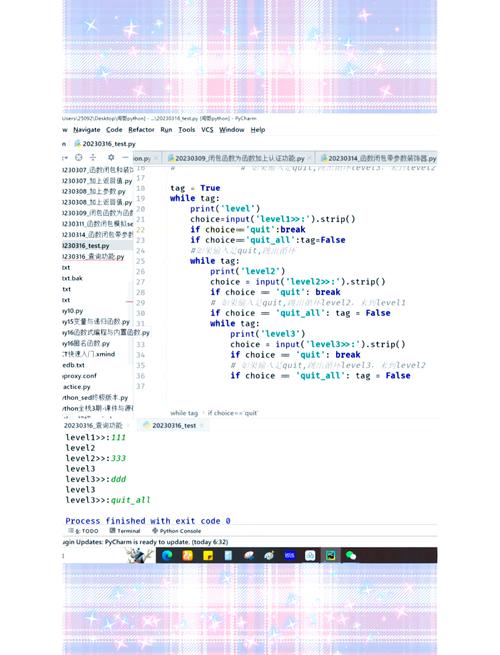Open the orange app icon on taskbar
The width and height of the screenshot is (500, 655).
[x=188, y=555]
